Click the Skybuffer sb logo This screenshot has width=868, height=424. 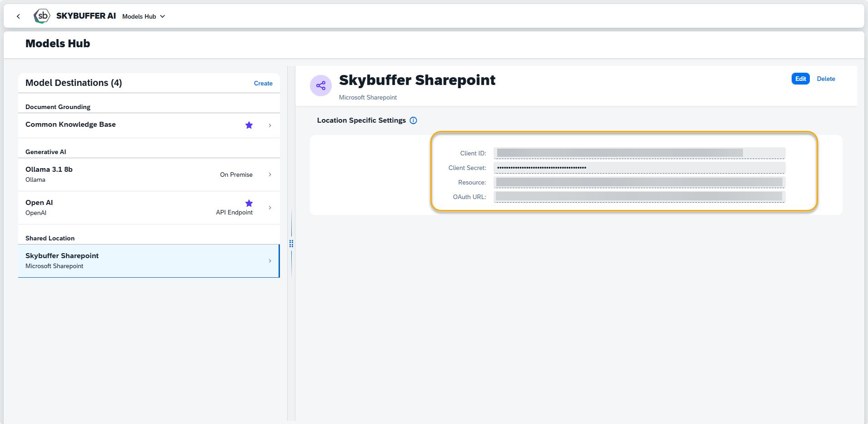click(x=42, y=16)
